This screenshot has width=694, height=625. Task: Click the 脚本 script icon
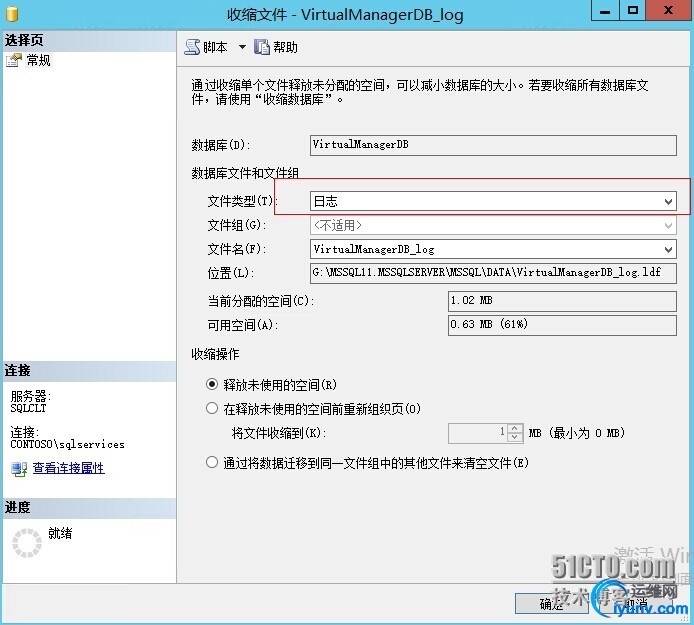pyautogui.click(x=192, y=47)
